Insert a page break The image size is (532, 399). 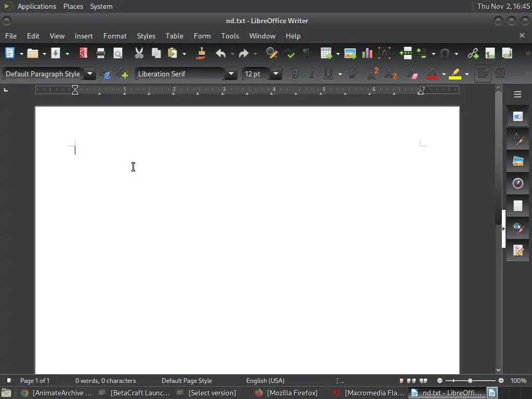click(x=406, y=54)
